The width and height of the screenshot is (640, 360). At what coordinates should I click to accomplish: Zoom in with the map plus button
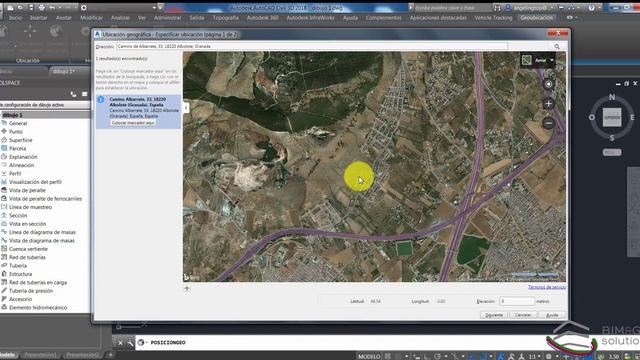pyautogui.click(x=548, y=104)
